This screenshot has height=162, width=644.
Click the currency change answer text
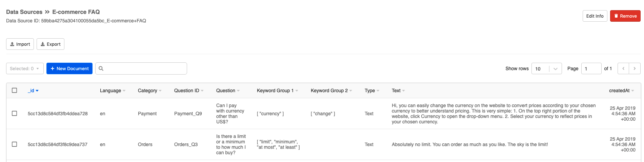[x=494, y=114]
